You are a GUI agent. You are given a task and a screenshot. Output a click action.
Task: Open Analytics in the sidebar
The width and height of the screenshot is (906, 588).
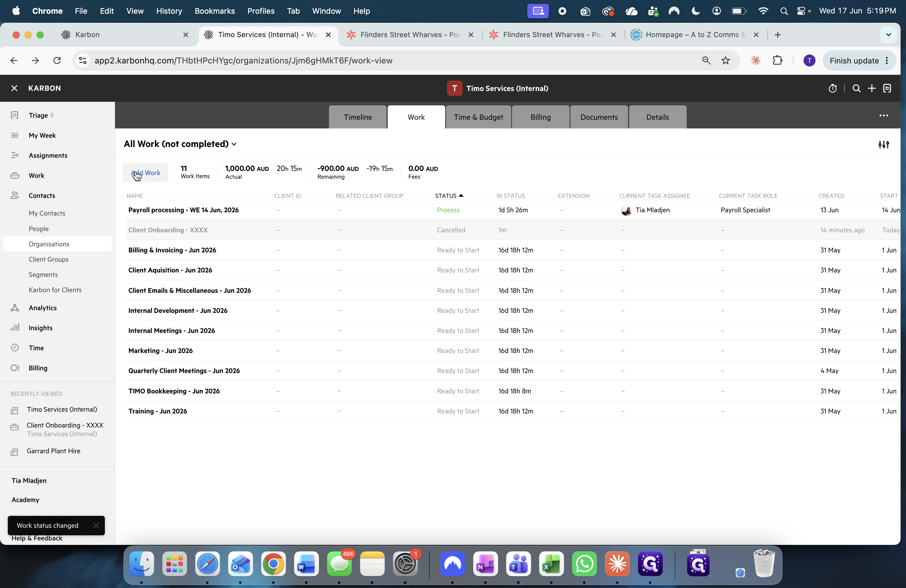[43, 308]
